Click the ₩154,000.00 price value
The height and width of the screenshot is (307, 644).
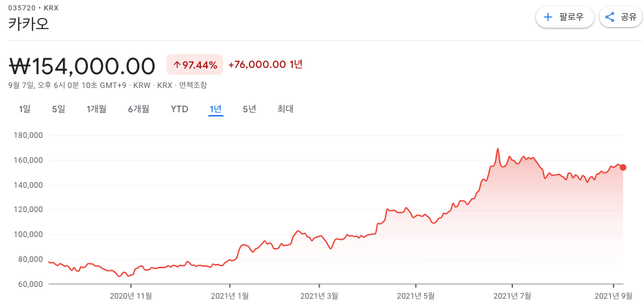tap(82, 66)
